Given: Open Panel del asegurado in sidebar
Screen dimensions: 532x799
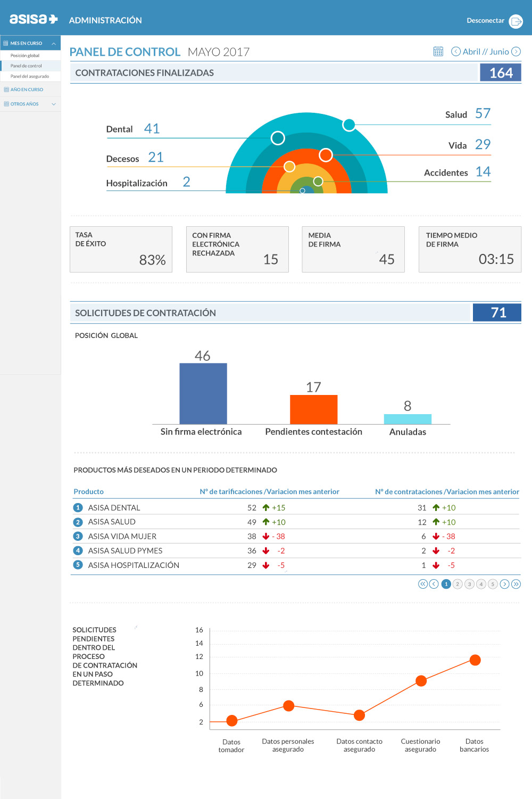Looking at the screenshot, I should click(30, 77).
